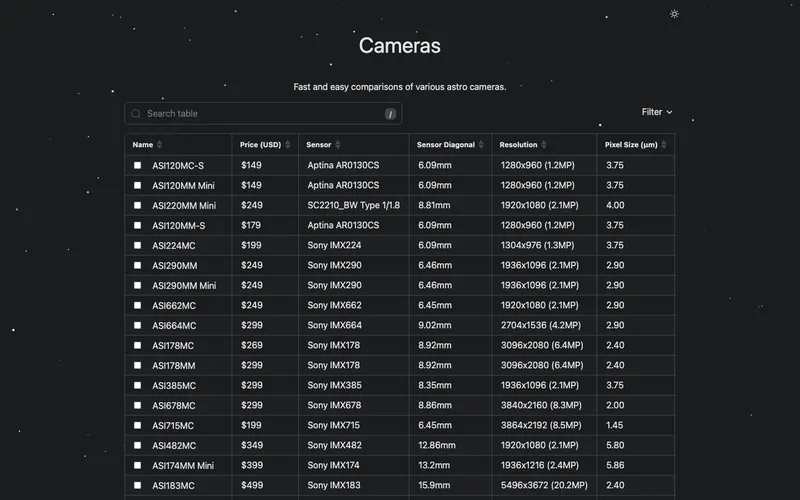Click pixel size 4.00
This screenshot has width=800, height=500.
pos(615,205)
